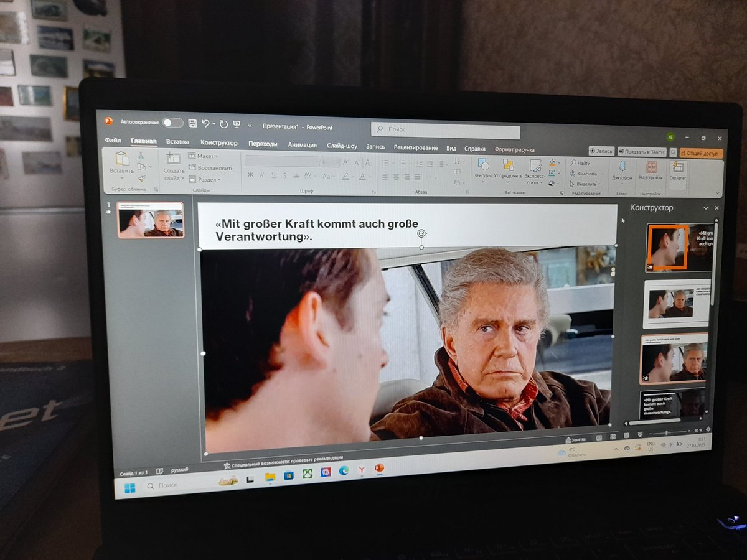Click the Заменить button

(585, 174)
